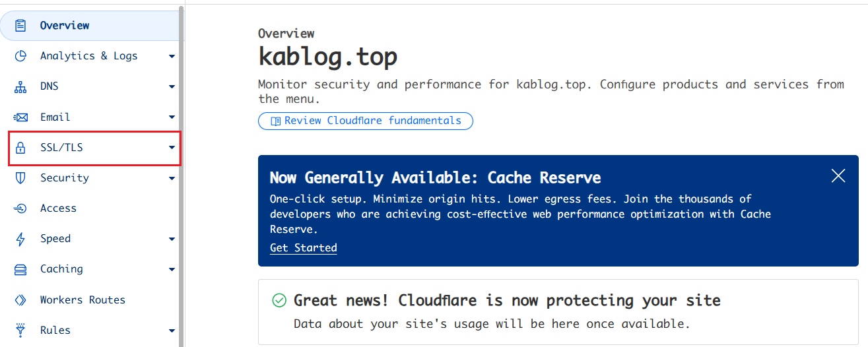
Task: Go to Workers Routes page
Action: (x=83, y=300)
